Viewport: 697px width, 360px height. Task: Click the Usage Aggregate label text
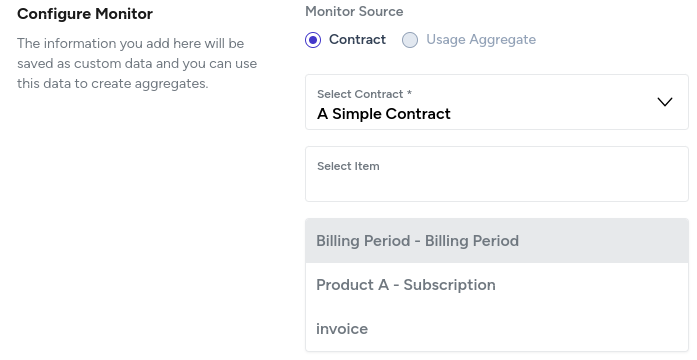tap(481, 40)
